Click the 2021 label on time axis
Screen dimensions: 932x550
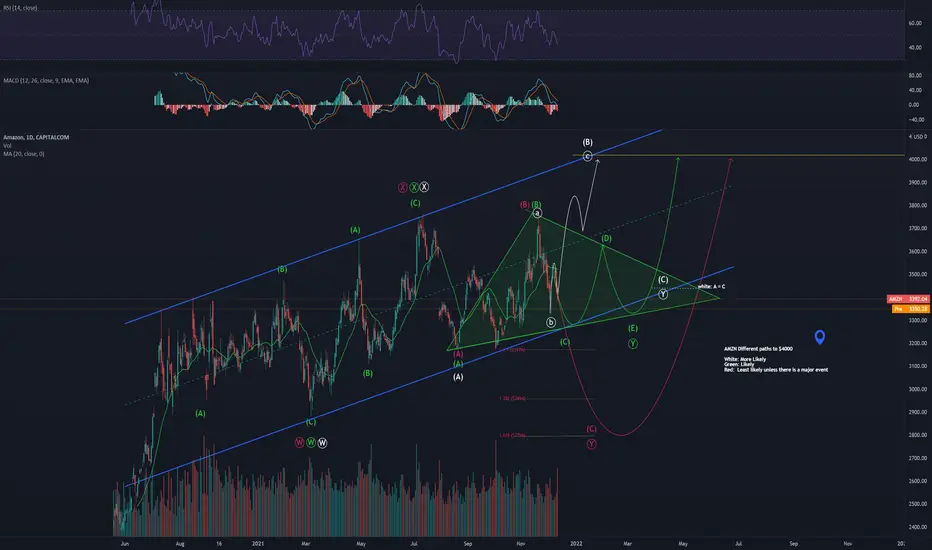[257, 543]
